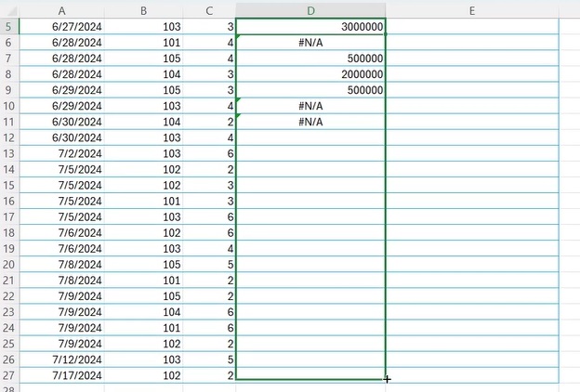This screenshot has height=392, width=580.
Task: Click the date 7/17/2024
Action: tap(61, 373)
